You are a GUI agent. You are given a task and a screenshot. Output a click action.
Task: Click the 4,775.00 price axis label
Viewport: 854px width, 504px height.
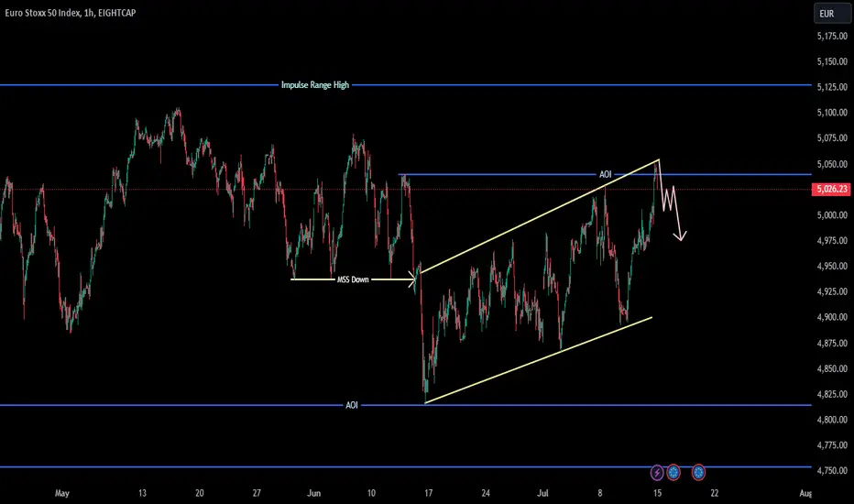pos(832,445)
